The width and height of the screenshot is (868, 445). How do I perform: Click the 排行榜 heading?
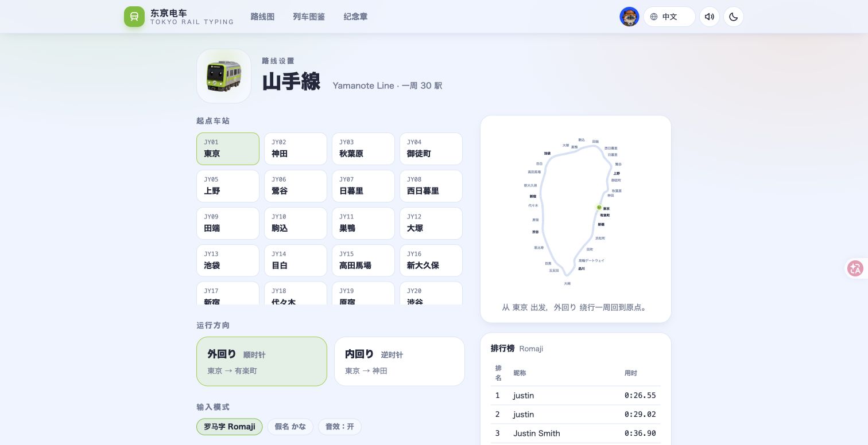[x=502, y=349]
